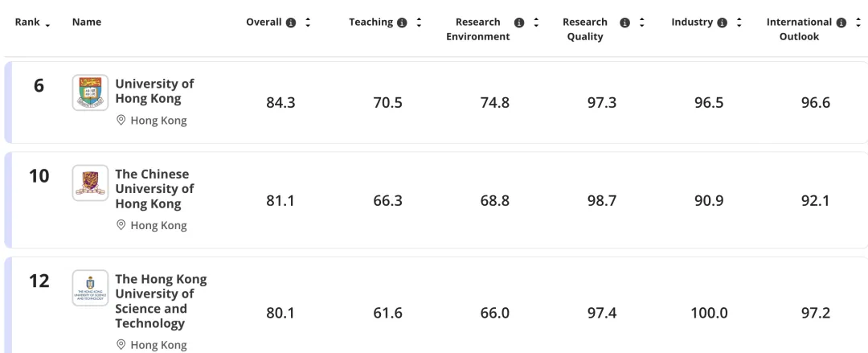The width and height of the screenshot is (868, 353).
Task: Sort by Research Quality arrows
Action: 641,23
